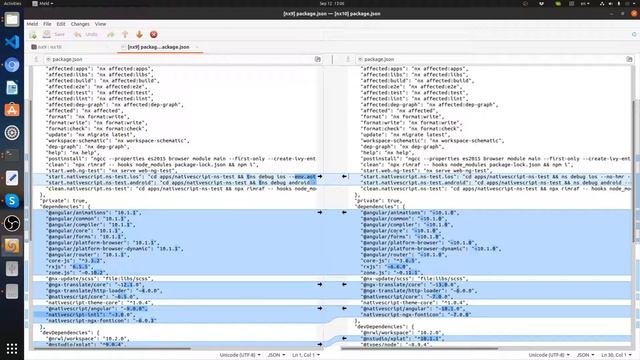
Task: Open Ubuntu Software from dock
Action: [x=12, y=110]
